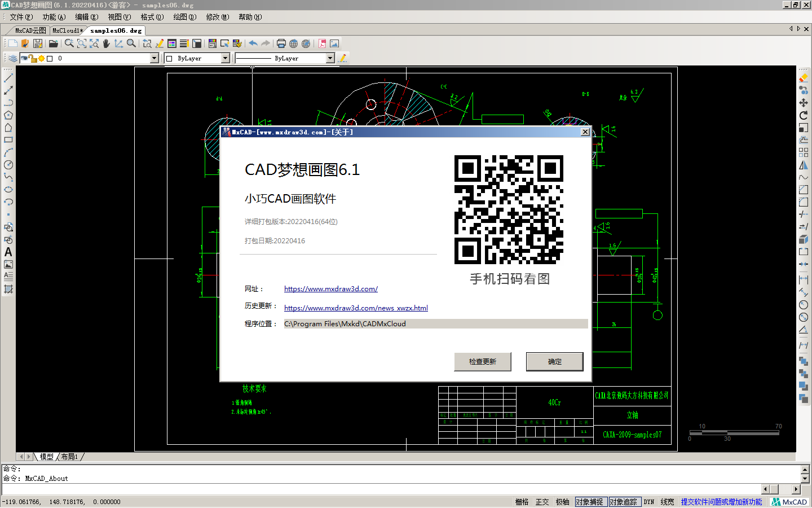Screen dimensions: 812x508
Task: Pick the Circle tool from left toolbar
Action: pyautogui.click(x=8, y=164)
